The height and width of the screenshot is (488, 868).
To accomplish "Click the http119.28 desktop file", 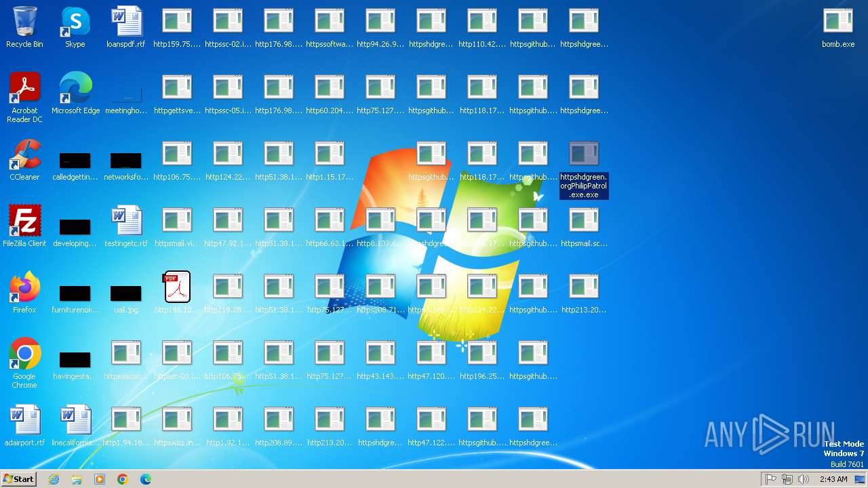I will (228, 293).
